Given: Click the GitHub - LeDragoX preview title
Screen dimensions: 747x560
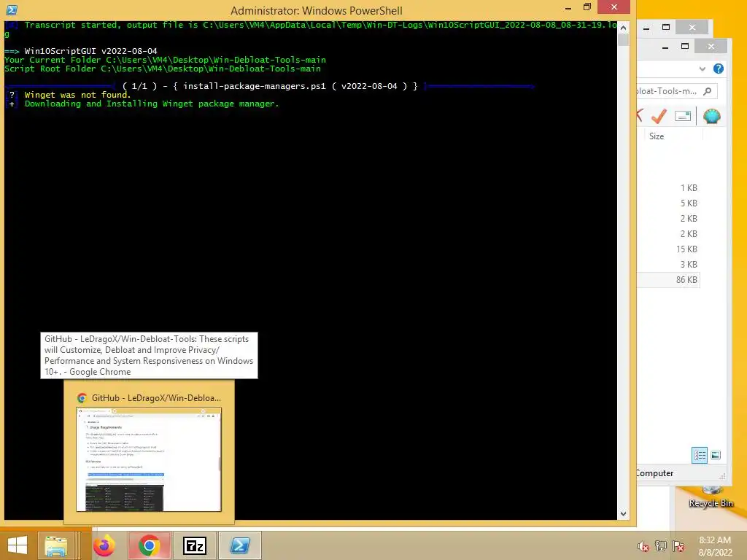Looking at the screenshot, I should [x=156, y=398].
